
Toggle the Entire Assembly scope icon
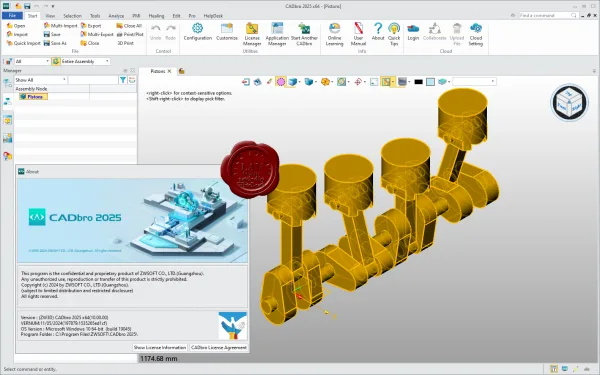[56, 61]
